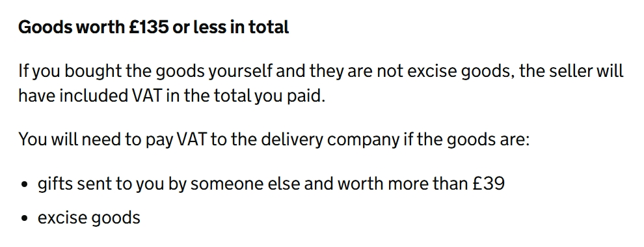Click the sentence 'You will need to pay VAT to the delivery company'
644x247 pixels.
(274, 139)
